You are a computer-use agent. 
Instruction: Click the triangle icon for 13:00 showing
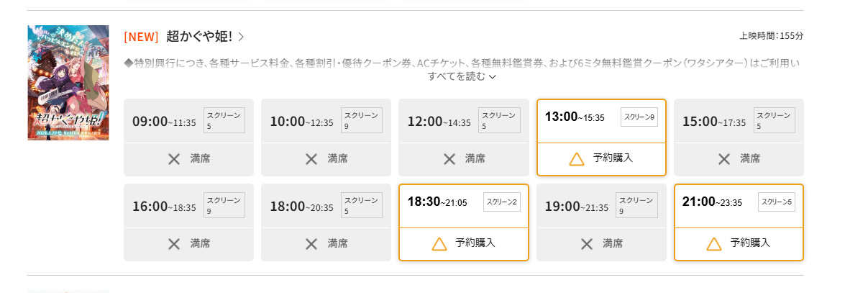[577, 159]
